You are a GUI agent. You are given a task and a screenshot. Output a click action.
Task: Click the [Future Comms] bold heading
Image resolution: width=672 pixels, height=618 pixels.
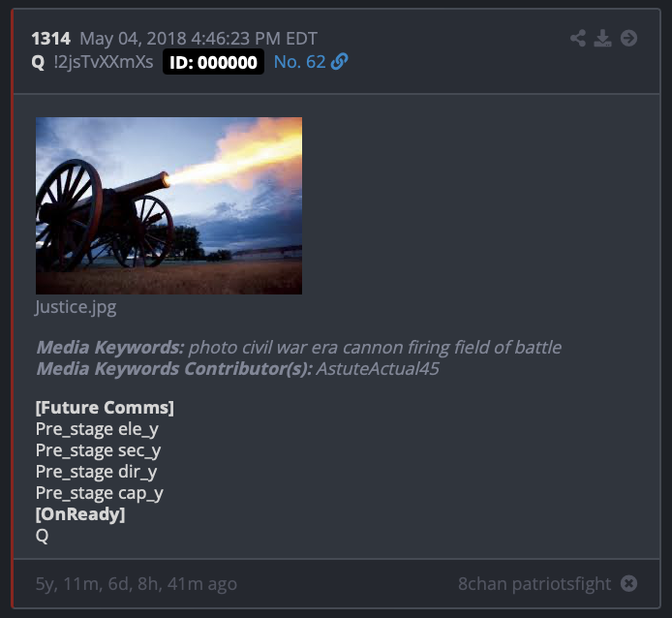105,408
